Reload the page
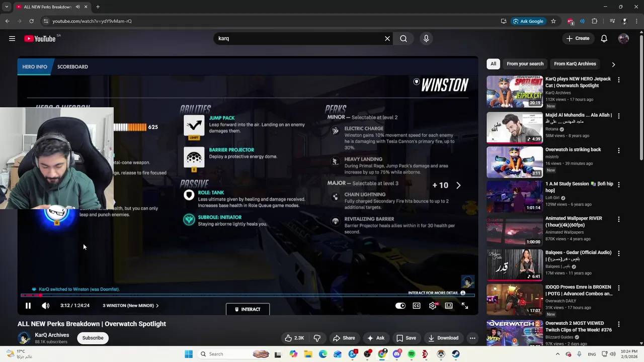 tap(31, 21)
